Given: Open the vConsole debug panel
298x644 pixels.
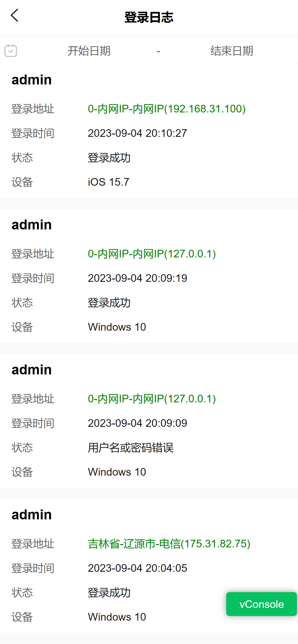Looking at the screenshot, I should (261, 604).
